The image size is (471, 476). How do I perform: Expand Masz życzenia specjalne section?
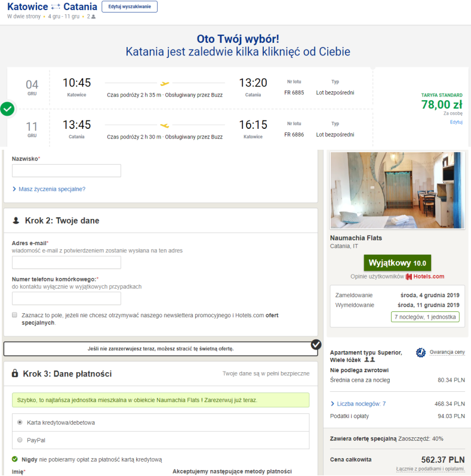point(51,189)
